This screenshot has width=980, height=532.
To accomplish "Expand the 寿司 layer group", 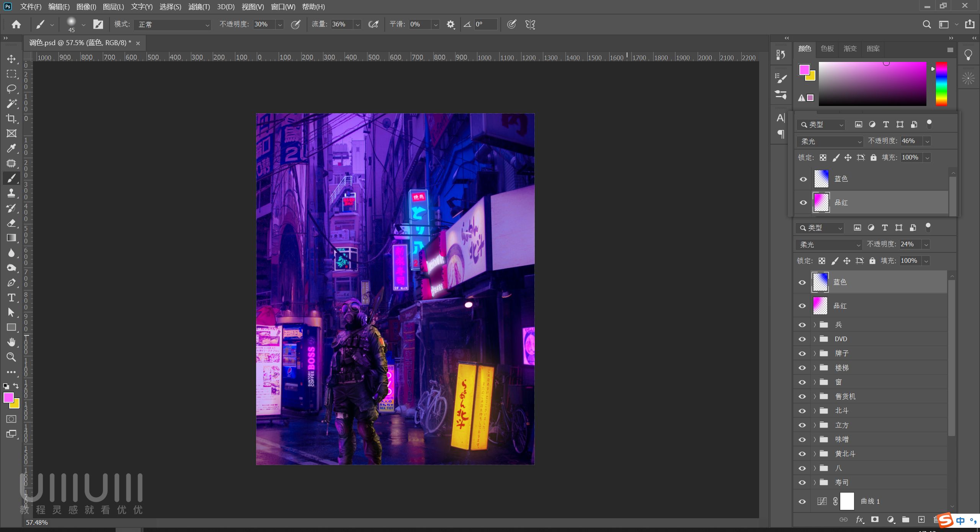I will coord(815,483).
